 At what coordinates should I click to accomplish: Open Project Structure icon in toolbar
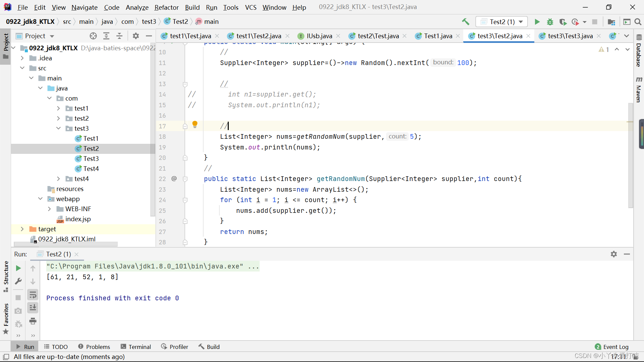pos(611,22)
